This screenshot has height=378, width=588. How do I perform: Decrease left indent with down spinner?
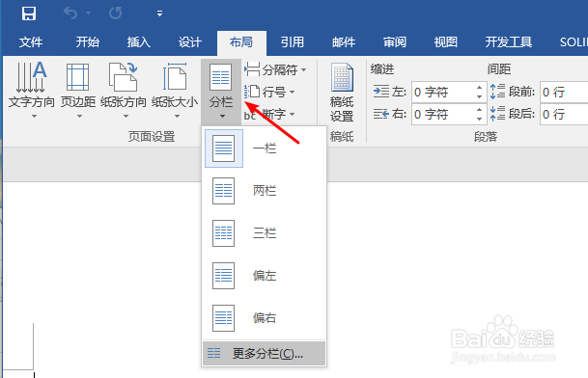click(479, 96)
